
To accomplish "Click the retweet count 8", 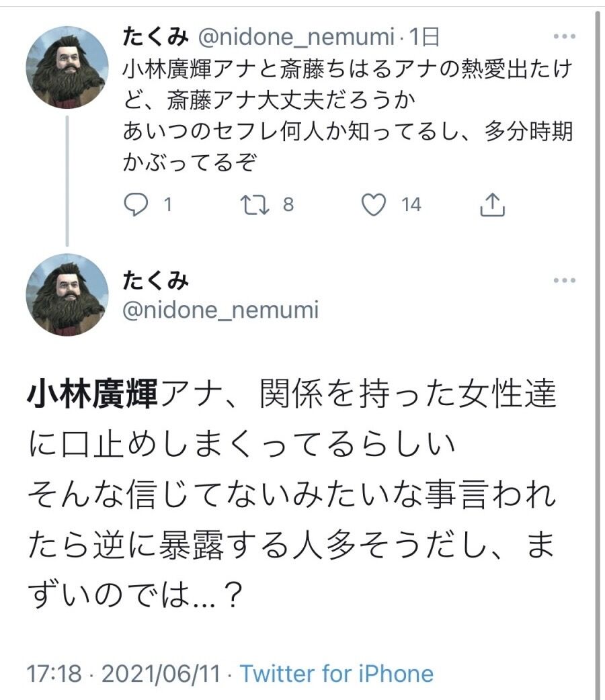I will point(288,205).
